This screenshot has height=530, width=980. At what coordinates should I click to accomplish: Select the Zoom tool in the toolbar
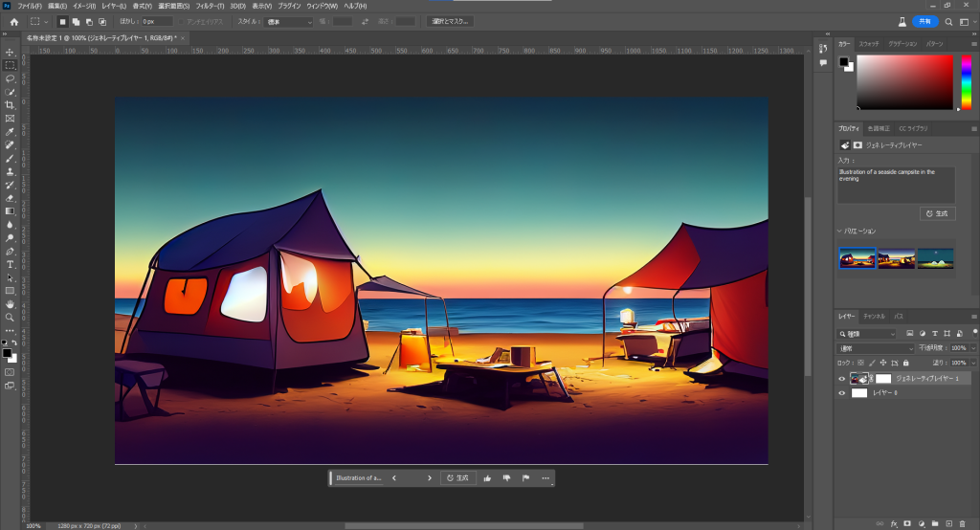coord(10,317)
